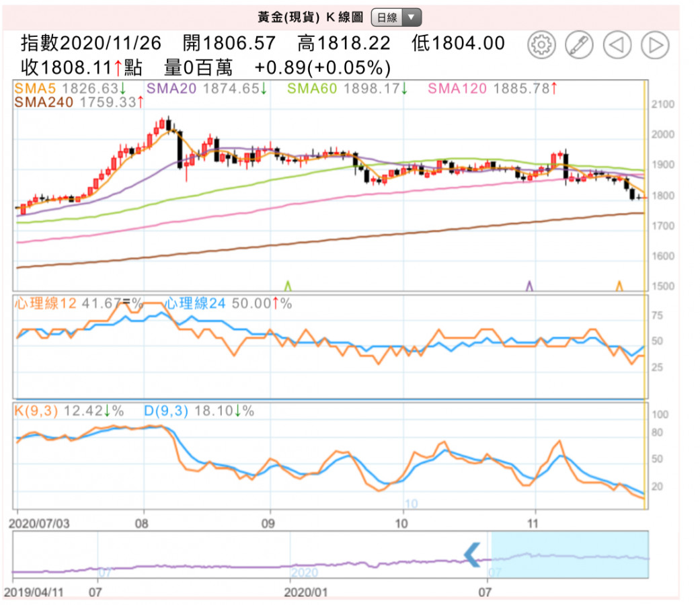The width and height of the screenshot is (700, 605).
Task: Click the tall red candlestick at August peak
Action: (162, 124)
